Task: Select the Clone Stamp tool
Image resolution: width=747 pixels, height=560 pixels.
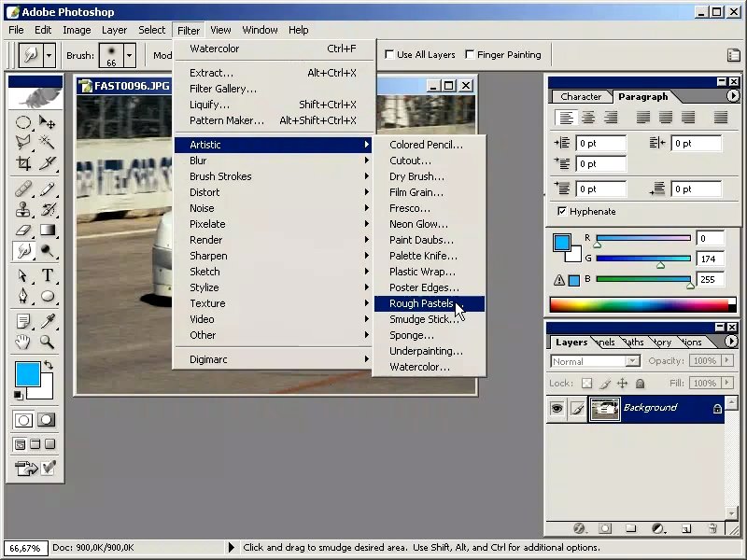Action: coord(22,209)
